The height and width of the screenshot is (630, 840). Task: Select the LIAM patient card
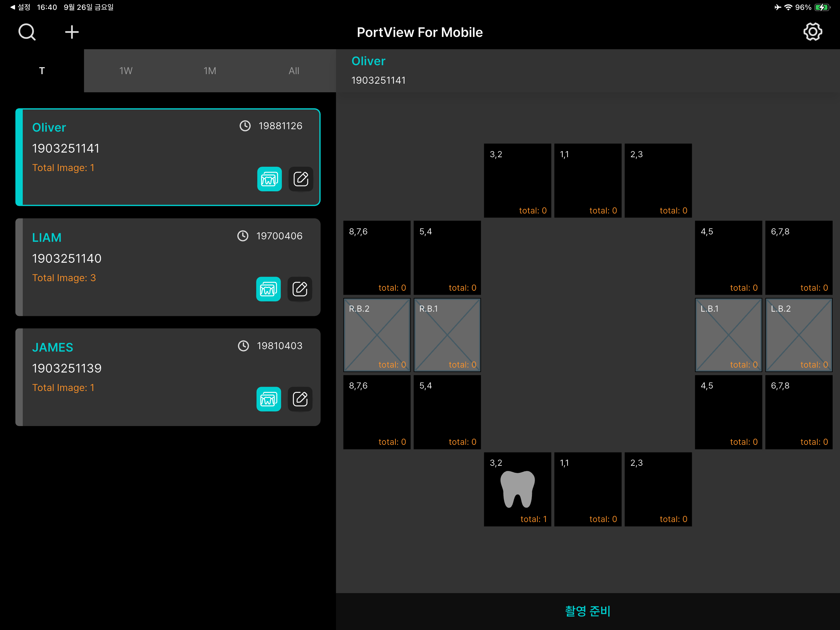[168, 267]
